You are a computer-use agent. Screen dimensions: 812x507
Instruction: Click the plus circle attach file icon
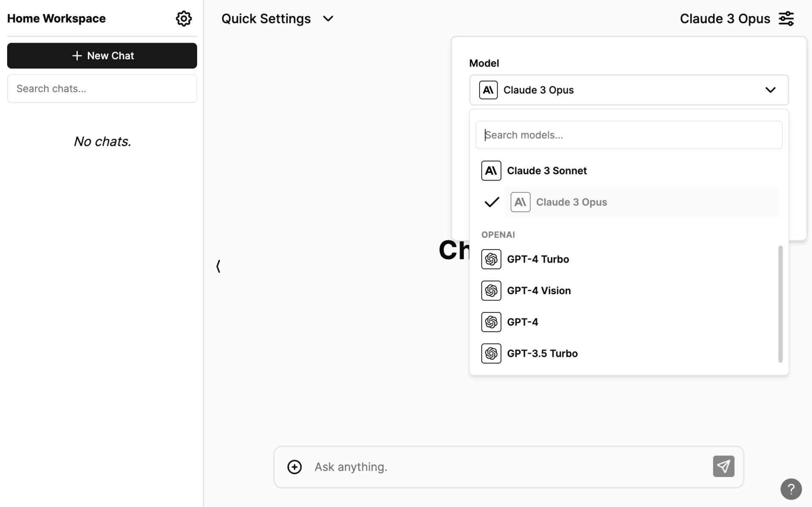coord(294,467)
